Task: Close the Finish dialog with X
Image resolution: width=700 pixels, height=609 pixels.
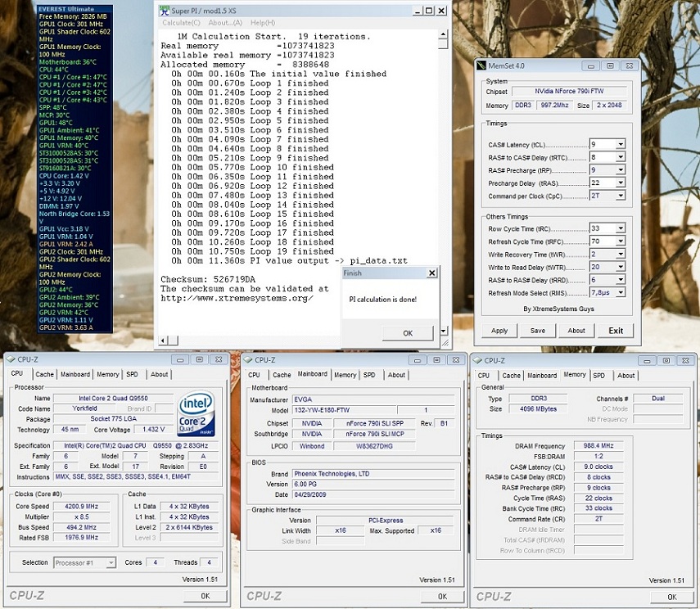Action: click(431, 273)
